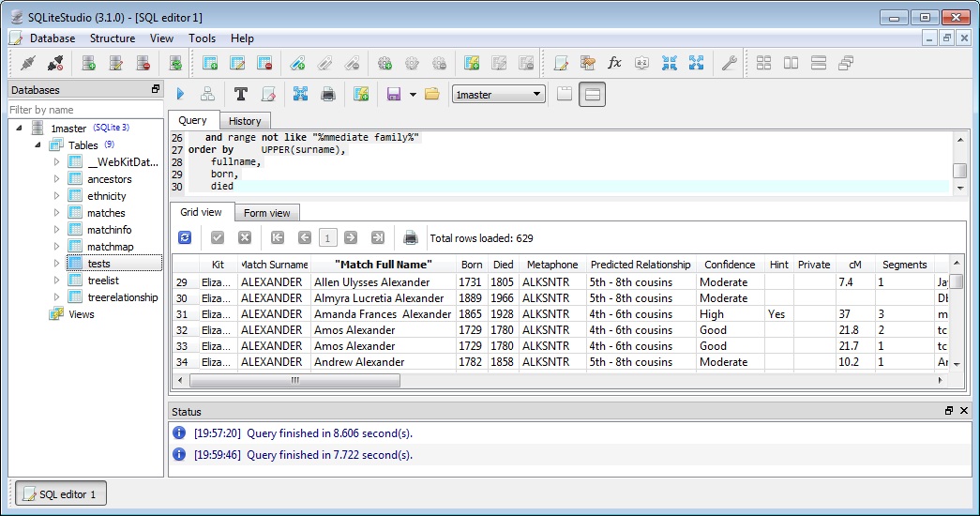Sort by the Predicted Relationship column header
Viewport: 980px width, 516px height.
coord(641,265)
